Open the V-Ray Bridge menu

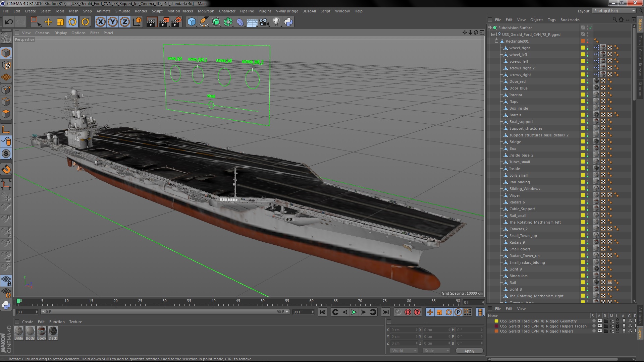point(287,11)
